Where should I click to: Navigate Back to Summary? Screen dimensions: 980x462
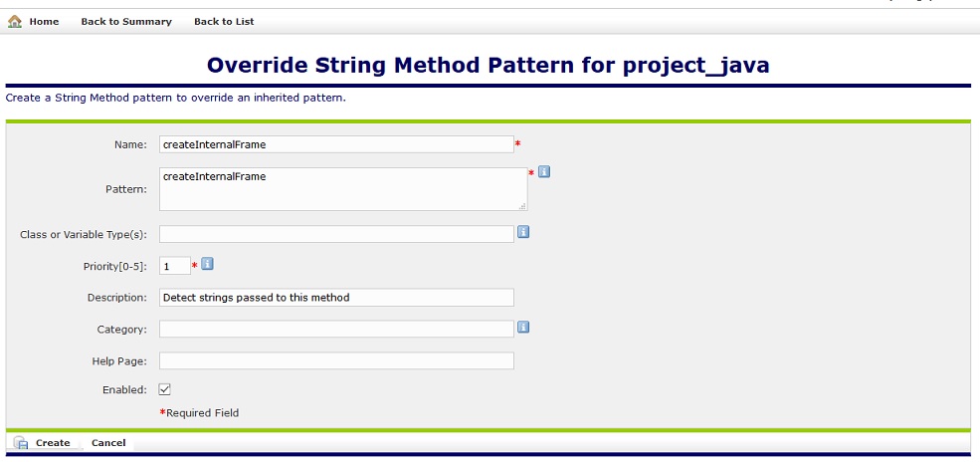(x=126, y=21)
